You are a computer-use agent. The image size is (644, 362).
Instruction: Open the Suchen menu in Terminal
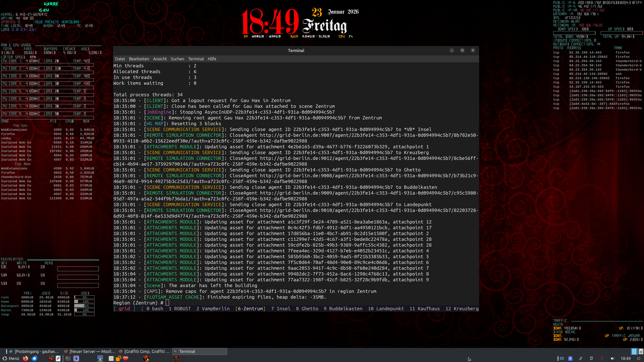(x=177, y=59)
